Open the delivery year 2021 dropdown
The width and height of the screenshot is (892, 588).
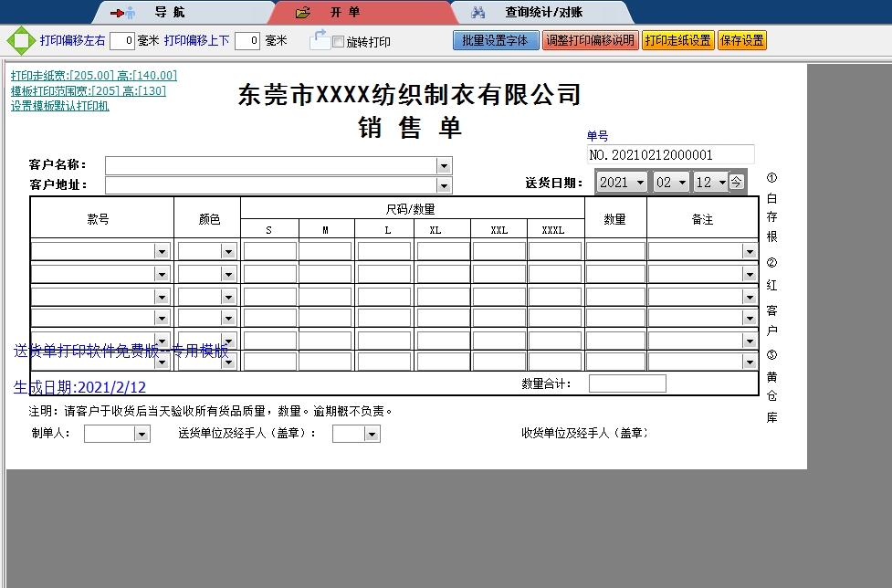point(639,182)
